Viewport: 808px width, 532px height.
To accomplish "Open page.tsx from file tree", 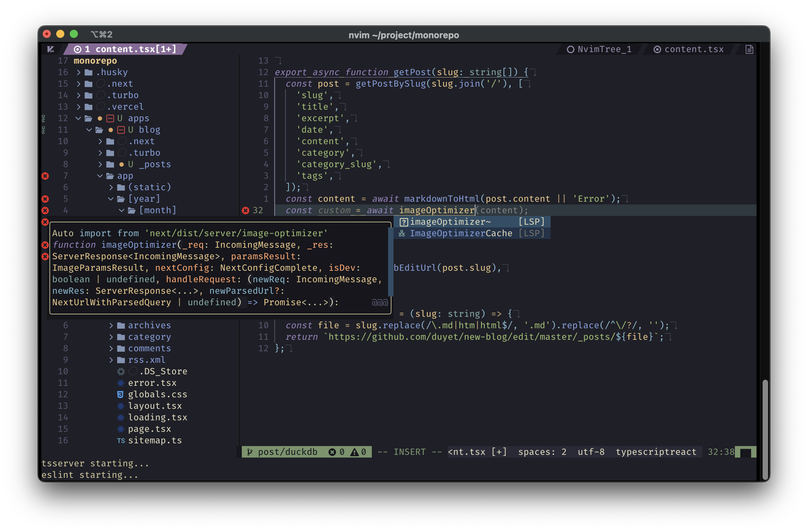I will (x=149, y=429).
